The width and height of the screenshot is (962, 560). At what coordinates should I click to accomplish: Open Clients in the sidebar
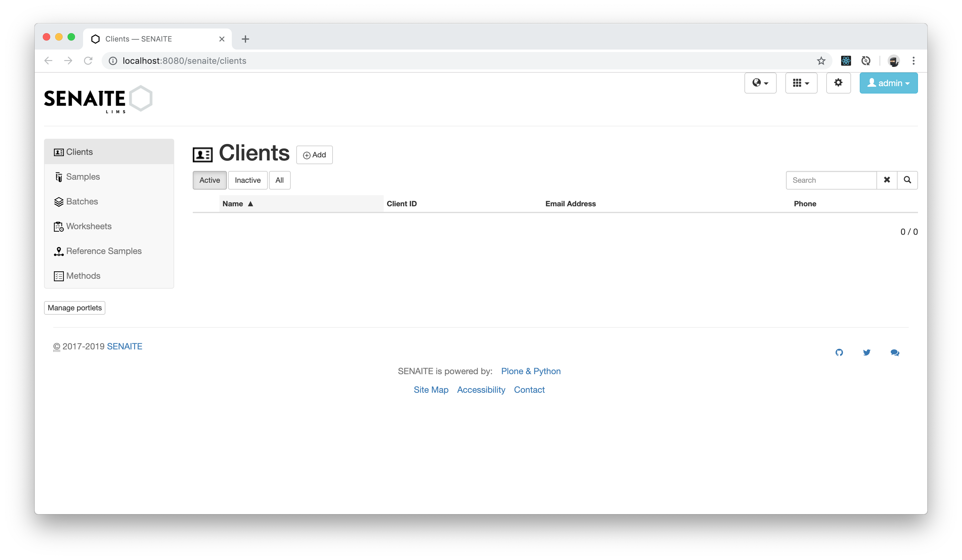[109, 152]
